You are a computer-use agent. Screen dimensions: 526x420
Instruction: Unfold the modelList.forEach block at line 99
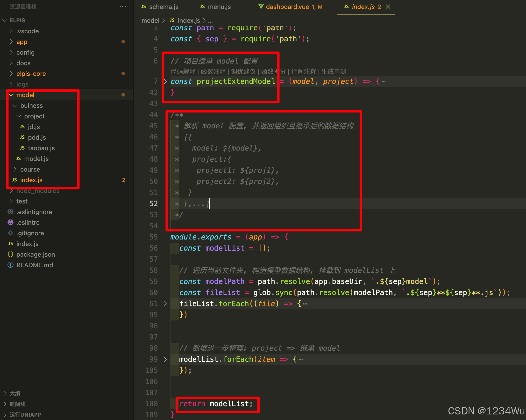click(165, 359)
